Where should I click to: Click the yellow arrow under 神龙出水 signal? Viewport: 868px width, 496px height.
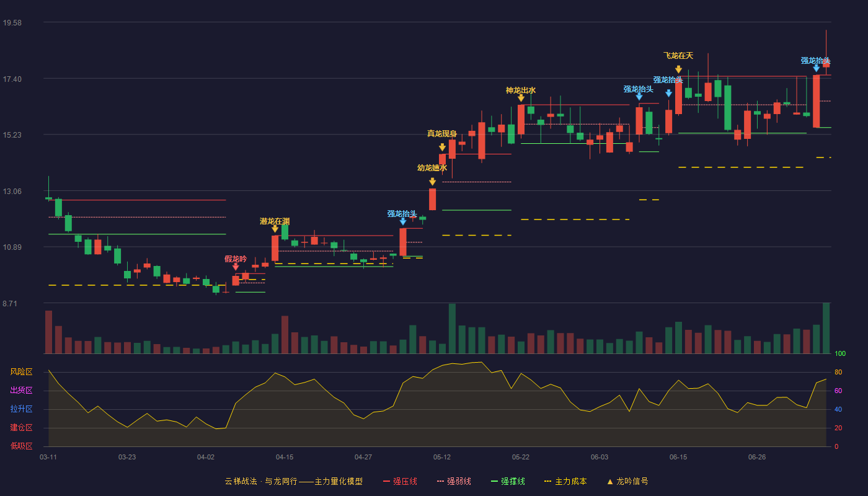click(521, 98)
